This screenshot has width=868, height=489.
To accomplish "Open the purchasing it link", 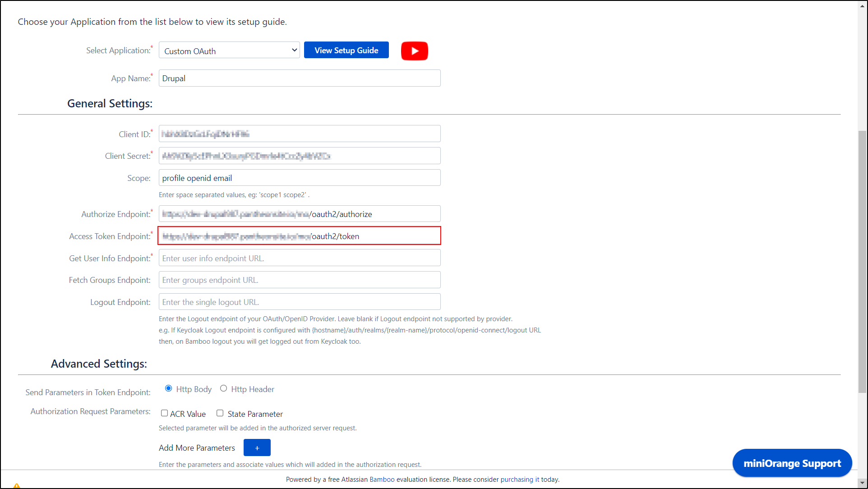I will 520,480.
